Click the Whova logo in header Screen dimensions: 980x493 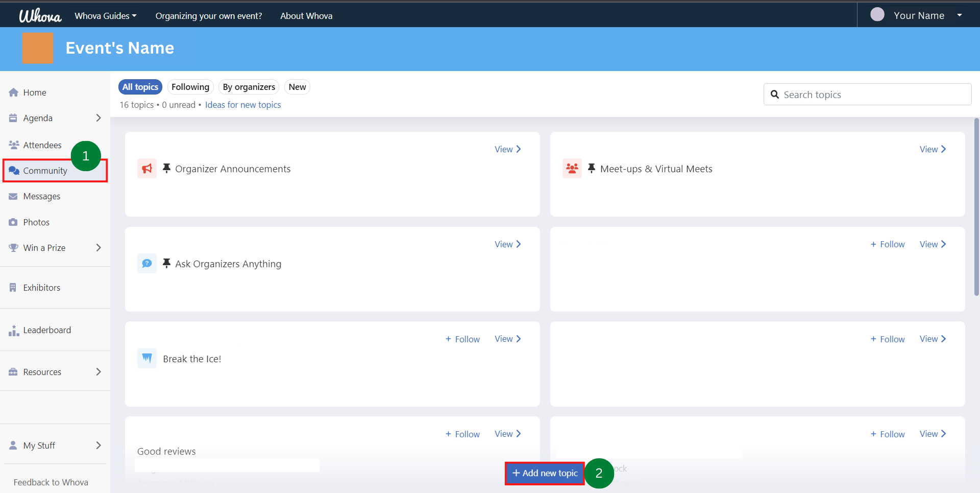(40, 16)
